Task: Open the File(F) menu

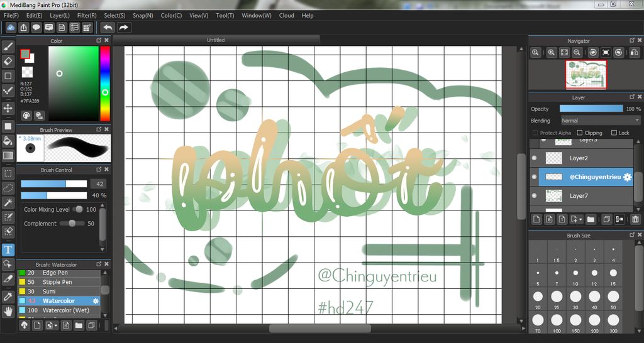Action: tap(11, 15)
